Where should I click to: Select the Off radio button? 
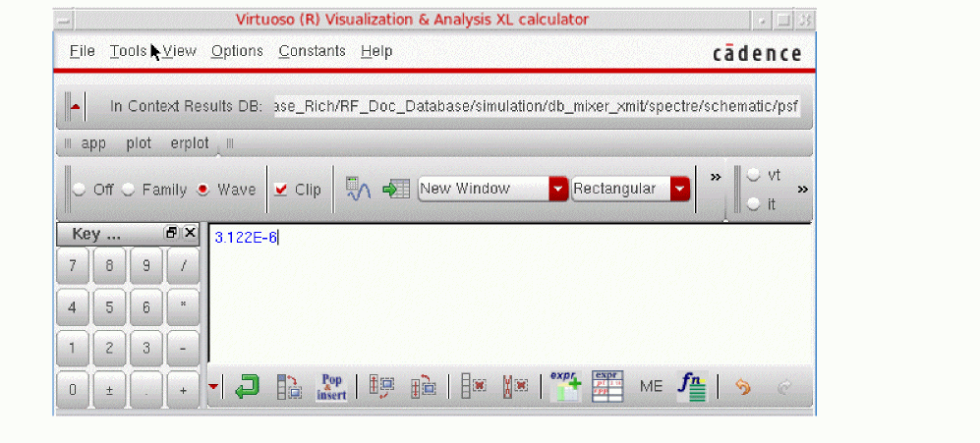[79, 190]
